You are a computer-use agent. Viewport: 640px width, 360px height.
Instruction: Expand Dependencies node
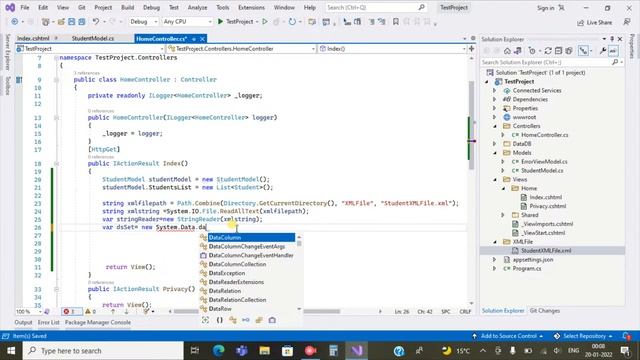pos(494,100)
